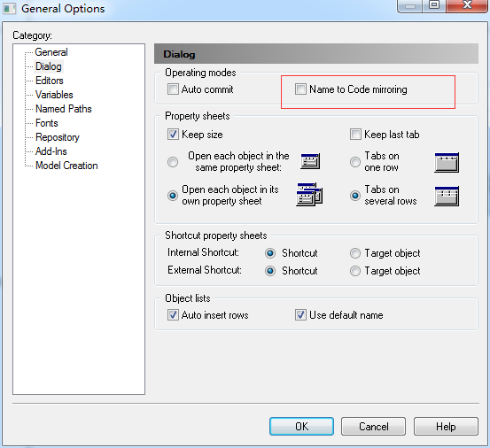Minimize the General Options window
The width and height of the screenshot is (490, 448).
(410, 5)
